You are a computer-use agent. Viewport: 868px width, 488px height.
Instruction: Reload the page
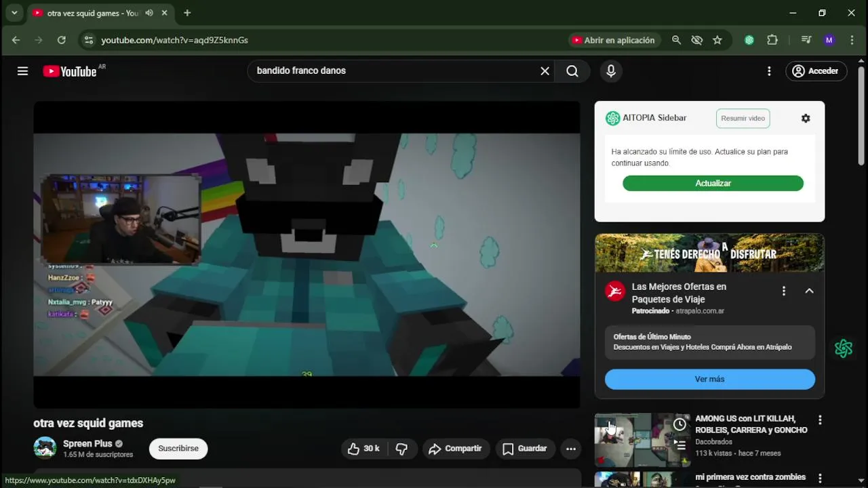61,41
